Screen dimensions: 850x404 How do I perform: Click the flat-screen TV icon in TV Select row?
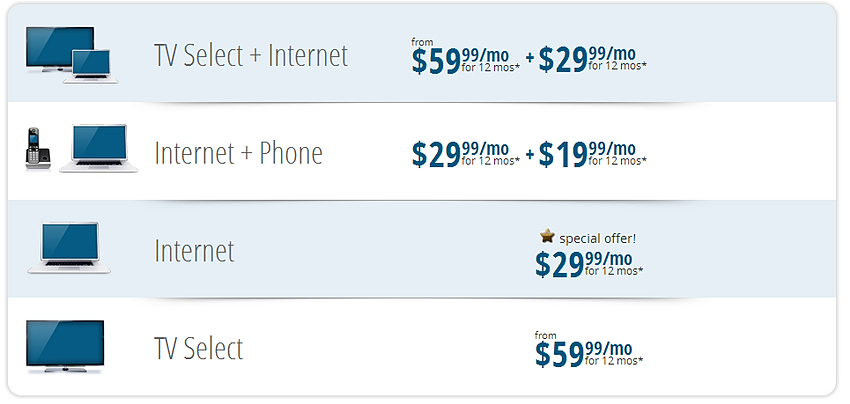[65, 347]
